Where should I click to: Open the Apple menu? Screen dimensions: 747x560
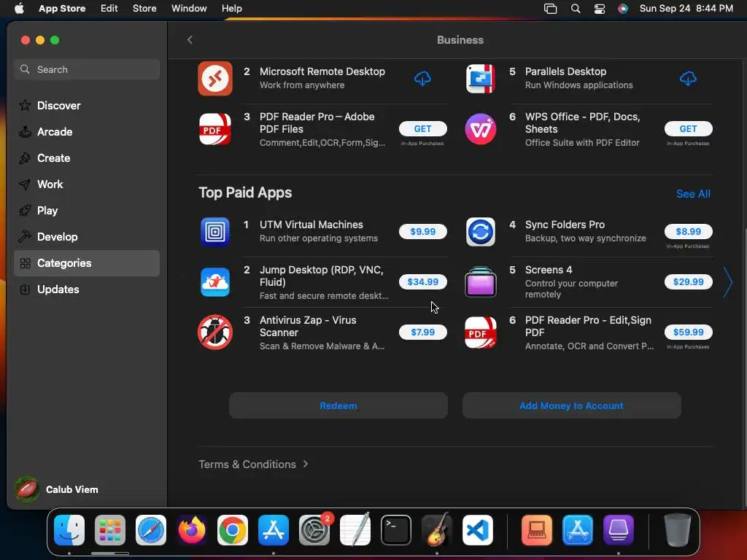point(19,9)
